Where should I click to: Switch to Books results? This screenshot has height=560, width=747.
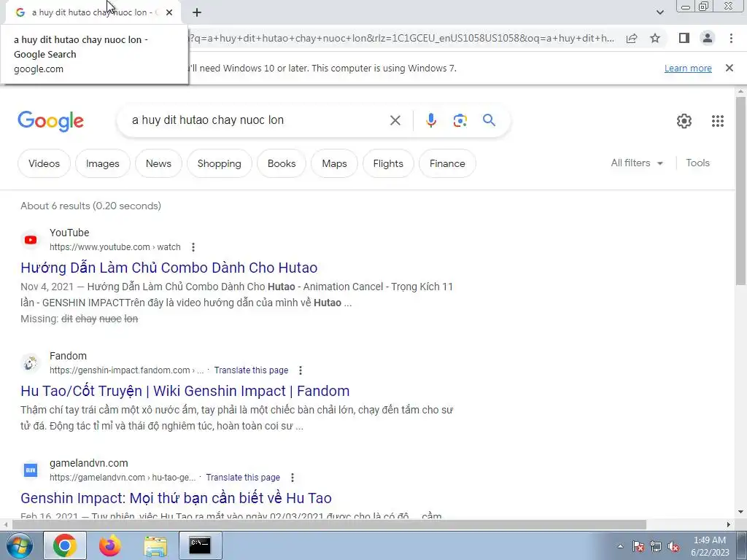coord(282,163)
